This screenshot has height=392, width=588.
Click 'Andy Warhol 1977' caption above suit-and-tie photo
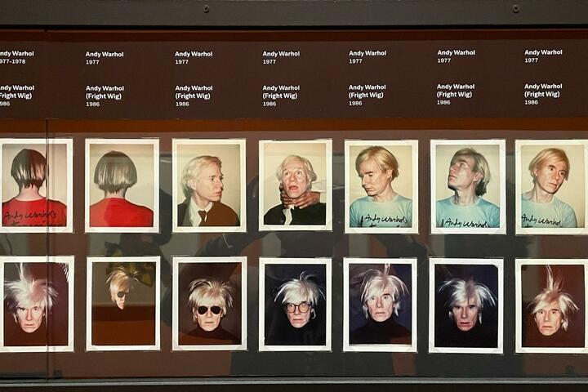click(194, 57)
